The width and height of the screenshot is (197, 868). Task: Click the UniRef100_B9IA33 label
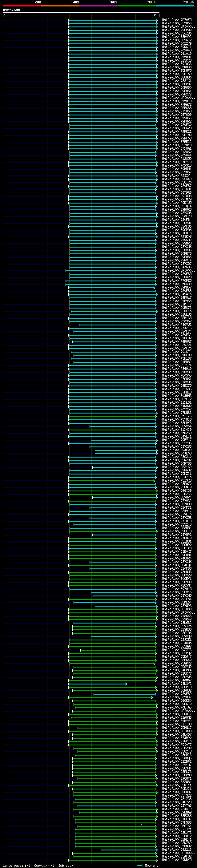(x=177, y=64)
